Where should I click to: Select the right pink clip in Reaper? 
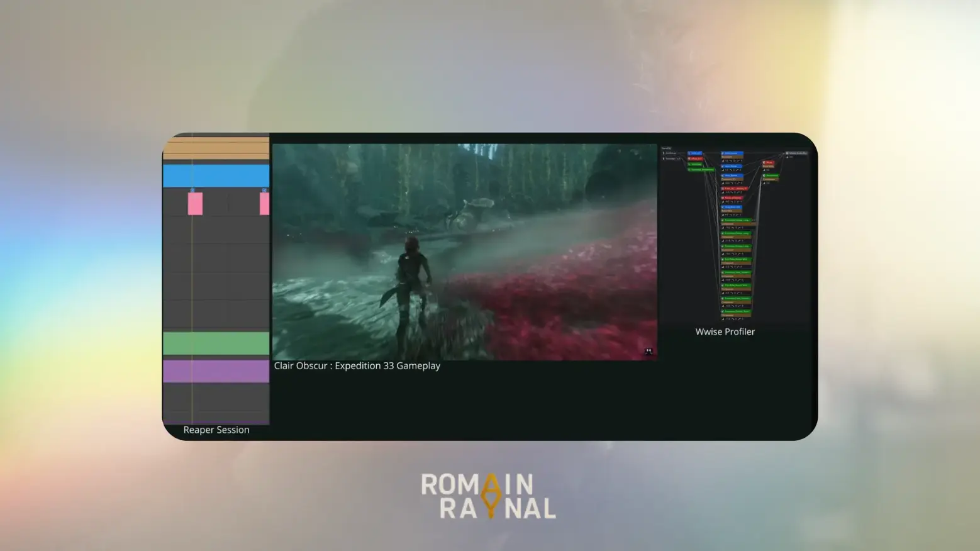(265, 204)
